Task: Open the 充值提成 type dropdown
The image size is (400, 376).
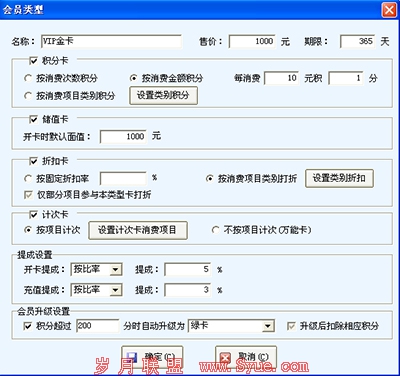Action: 115,290
